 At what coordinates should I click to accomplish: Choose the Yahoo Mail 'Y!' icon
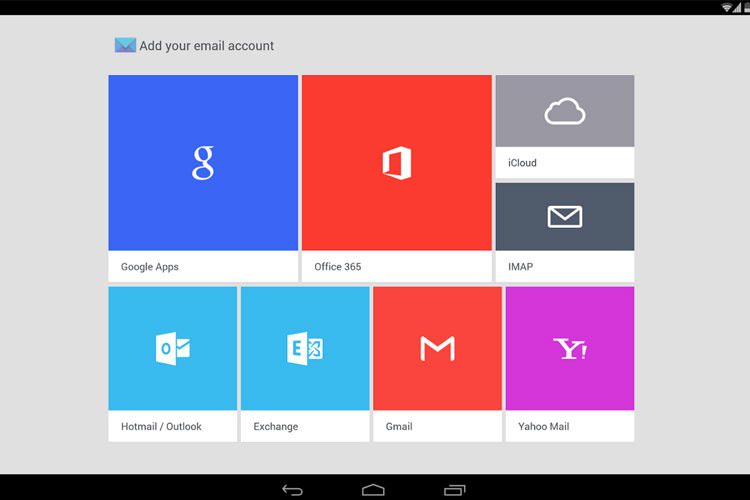[x=570, y=348]
